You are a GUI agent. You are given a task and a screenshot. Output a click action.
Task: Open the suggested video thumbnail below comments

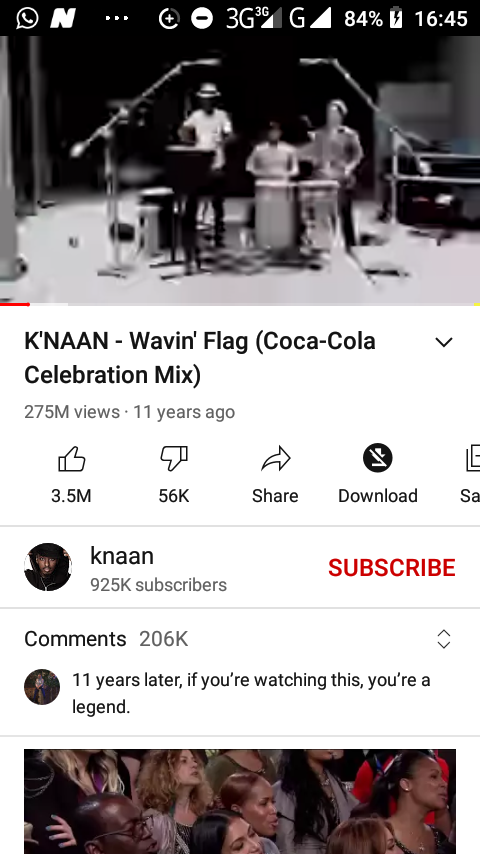pos(240,801)
